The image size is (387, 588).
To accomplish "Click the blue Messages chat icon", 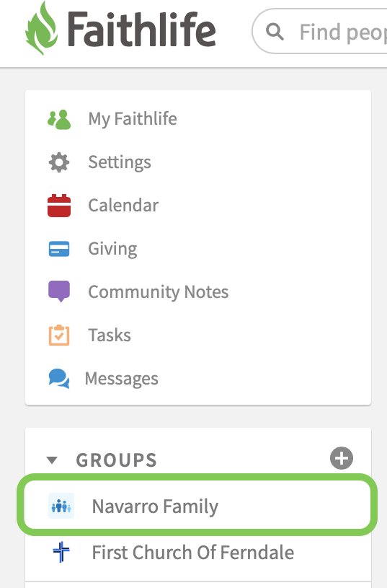I will (59, 378).
